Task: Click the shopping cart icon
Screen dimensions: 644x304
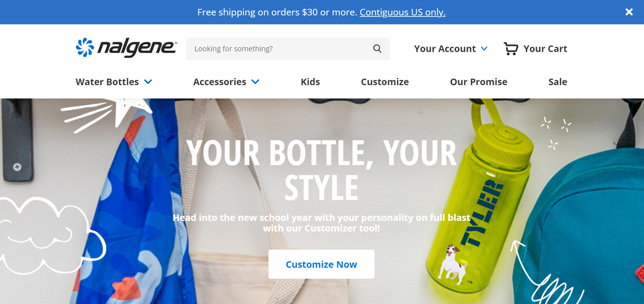Action: (511, 48)
